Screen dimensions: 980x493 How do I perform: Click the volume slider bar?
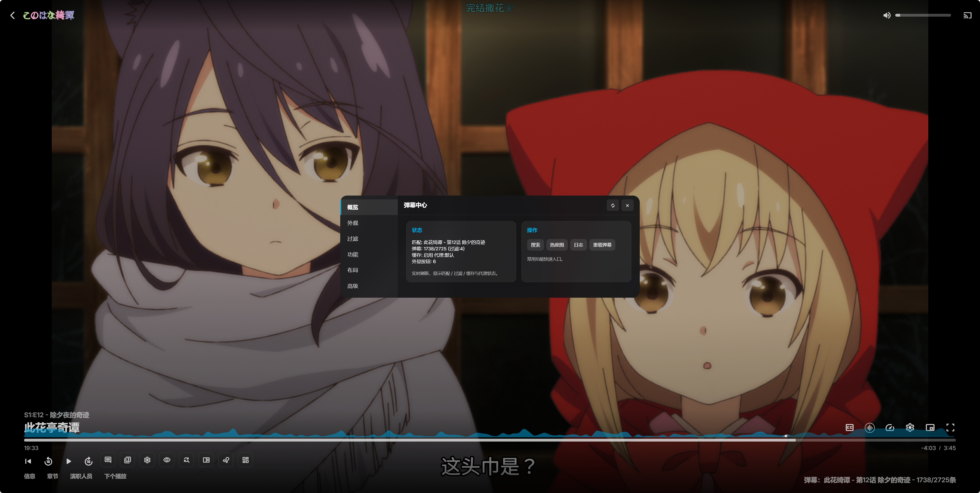[x=923, y=16]
